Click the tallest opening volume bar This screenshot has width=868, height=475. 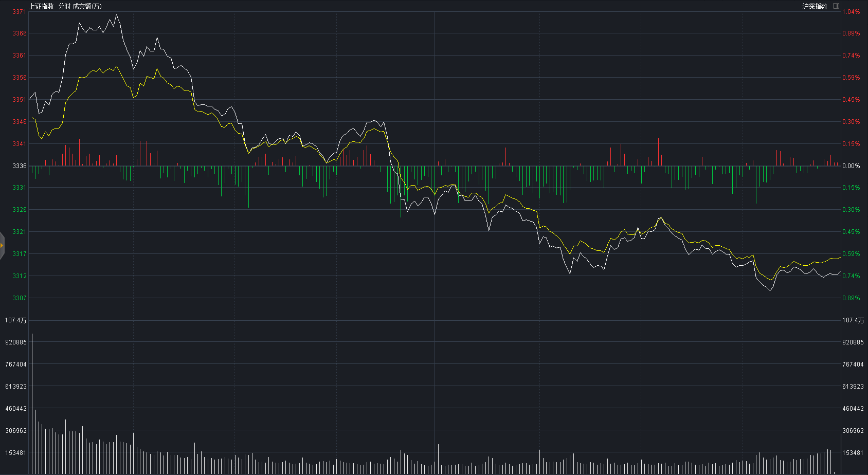tap(32, 404)
